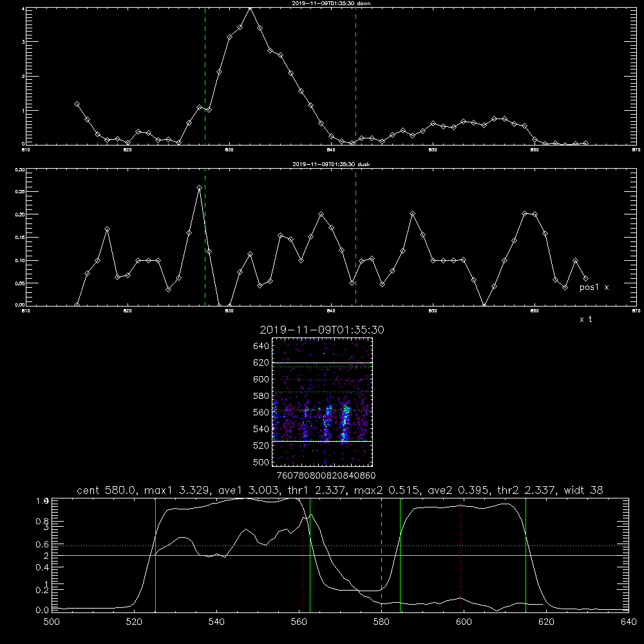The height and width of the screenshot is (644, 644).
Task: Click the "520" label on the color image y-axis
Action: tap(261, 446)
